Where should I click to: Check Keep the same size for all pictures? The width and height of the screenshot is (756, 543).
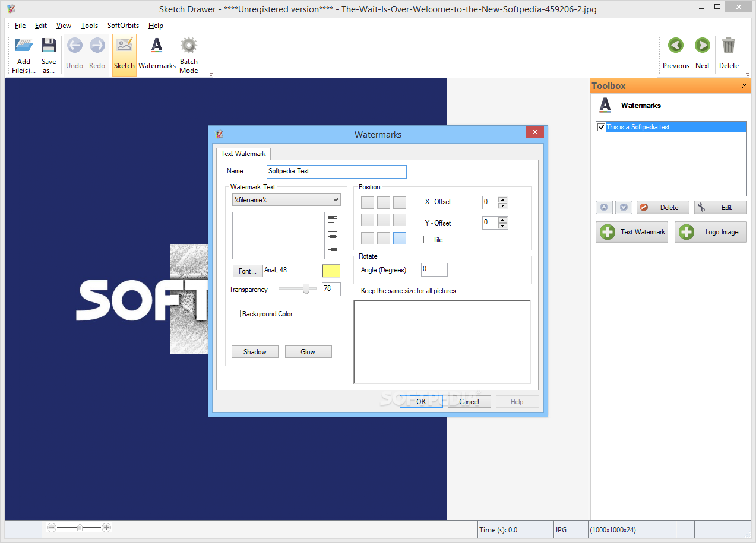click(355, 291)
